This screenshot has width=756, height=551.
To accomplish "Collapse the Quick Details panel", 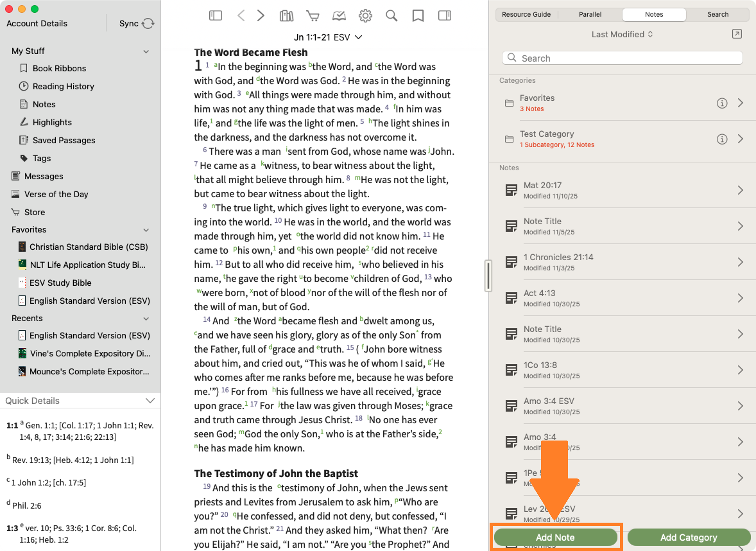I will point(150,401).
